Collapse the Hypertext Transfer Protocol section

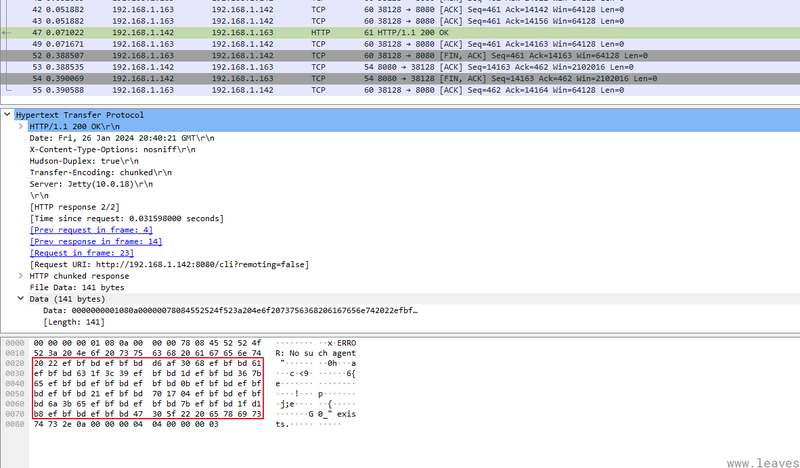[x=9, y=115]
